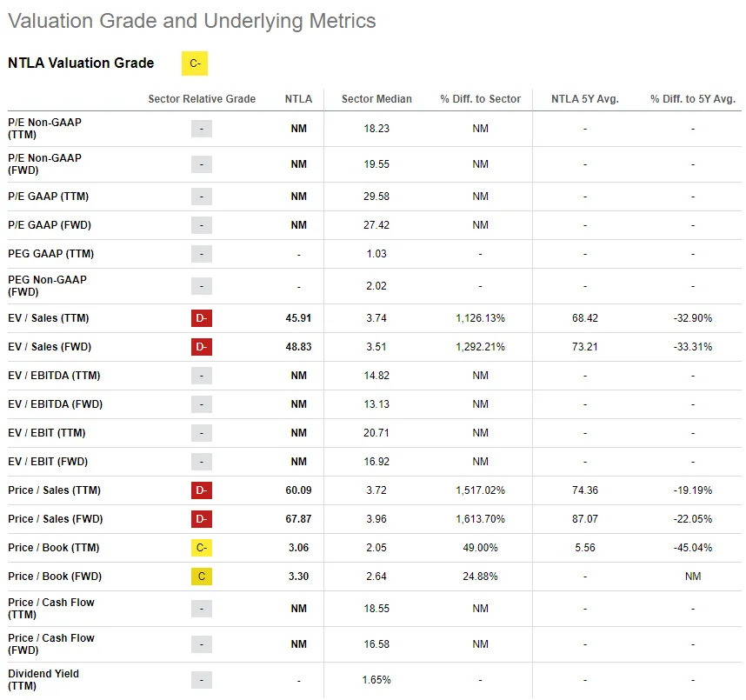The image size is (746, 700).
Task: Click the PEG GAAP (TTM) metric label
Action: [x=51, y=254]
